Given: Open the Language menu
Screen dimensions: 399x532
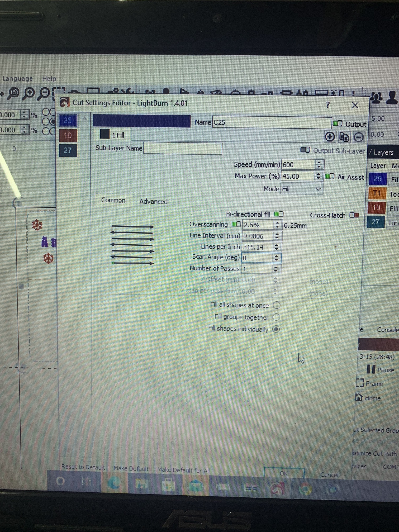Looking at the screenshot, I should (x=17, y=78).
